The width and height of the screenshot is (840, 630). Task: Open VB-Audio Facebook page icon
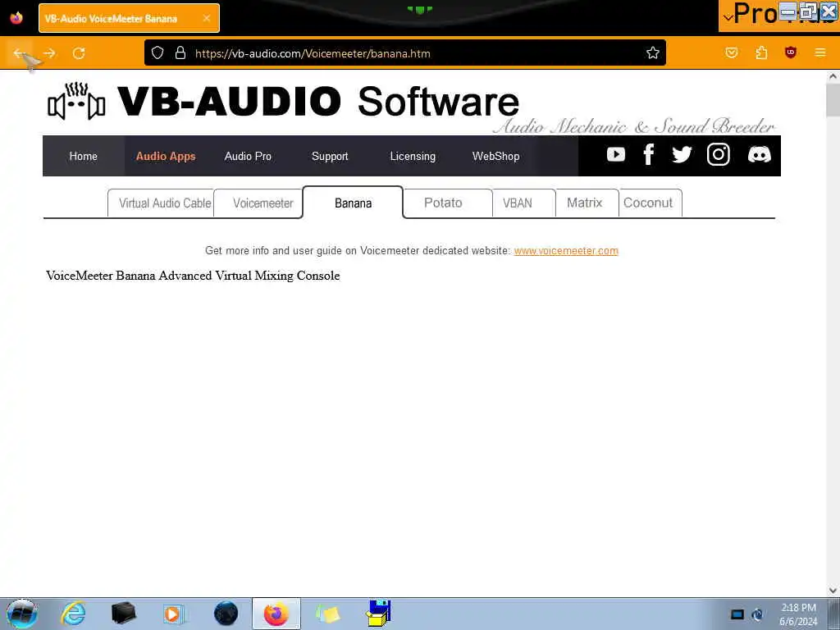pyautogui.click(x=649, y=155)
